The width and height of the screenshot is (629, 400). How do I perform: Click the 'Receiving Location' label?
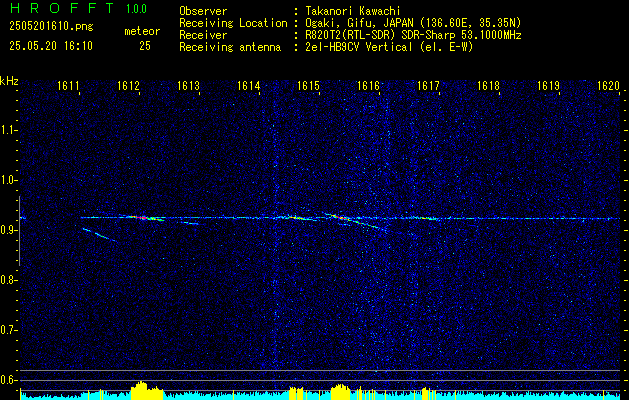233,23
